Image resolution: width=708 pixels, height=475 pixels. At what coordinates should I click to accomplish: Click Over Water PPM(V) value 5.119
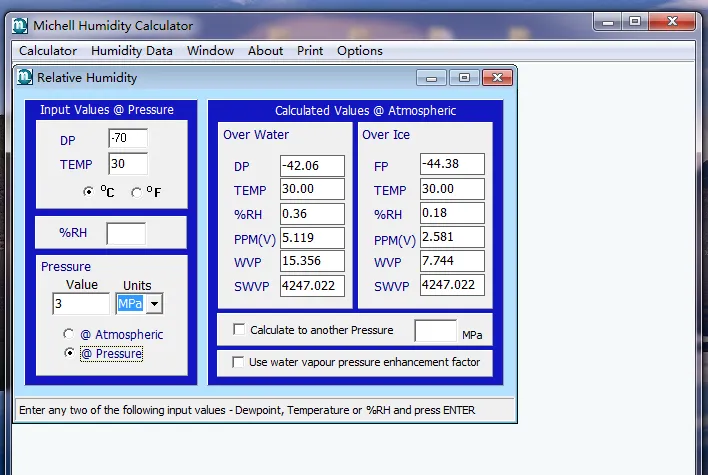312,238
